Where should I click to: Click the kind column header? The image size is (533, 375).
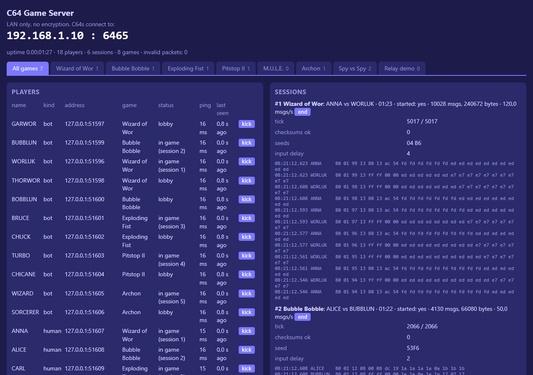pyautogui.click(x=49, y=105)
